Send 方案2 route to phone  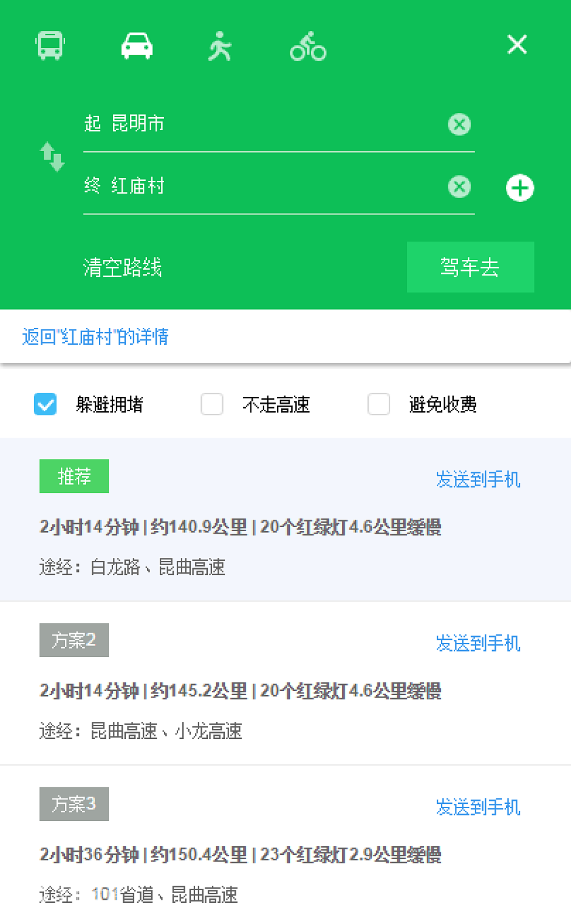478,644
